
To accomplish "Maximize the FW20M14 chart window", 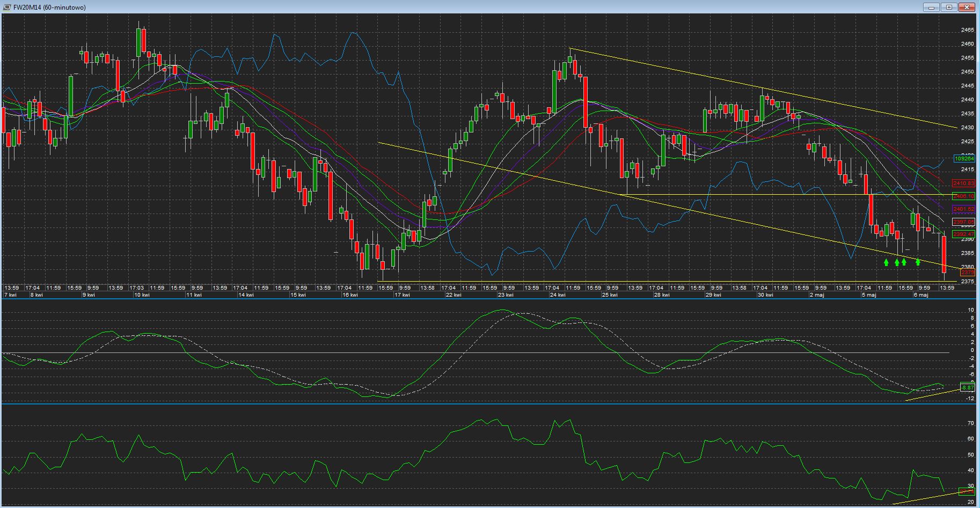I will point(949,7).
